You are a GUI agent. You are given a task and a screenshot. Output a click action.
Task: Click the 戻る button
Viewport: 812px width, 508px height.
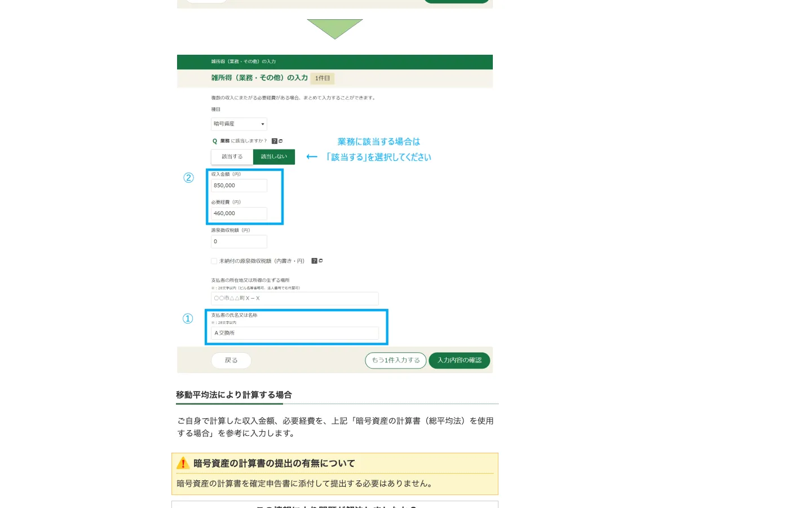click(x=231, y=360)
